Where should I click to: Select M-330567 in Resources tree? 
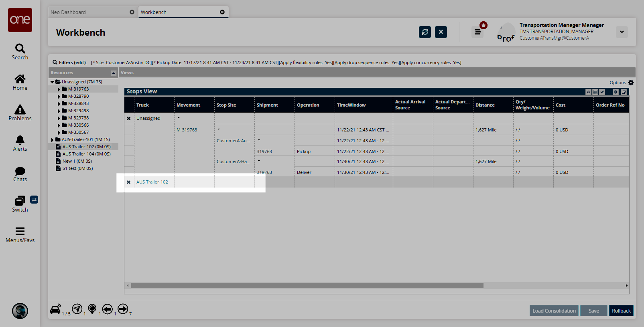[79, 132]
